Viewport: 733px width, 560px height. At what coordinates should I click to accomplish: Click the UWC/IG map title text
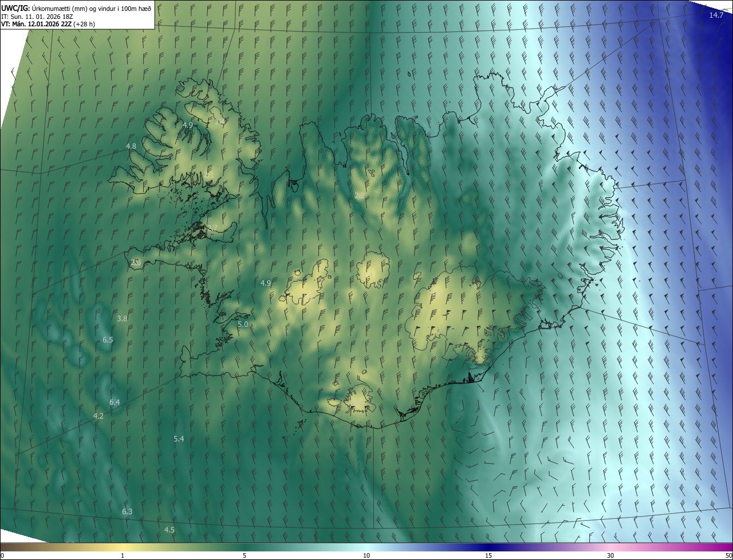pyautogui.click(x=76, y=7)
